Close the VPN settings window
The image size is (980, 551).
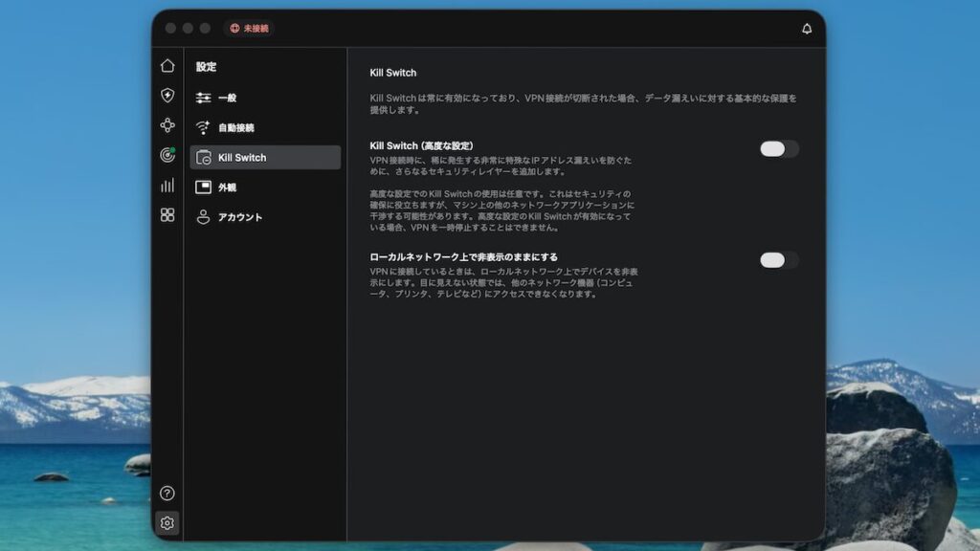coord(170,29)
